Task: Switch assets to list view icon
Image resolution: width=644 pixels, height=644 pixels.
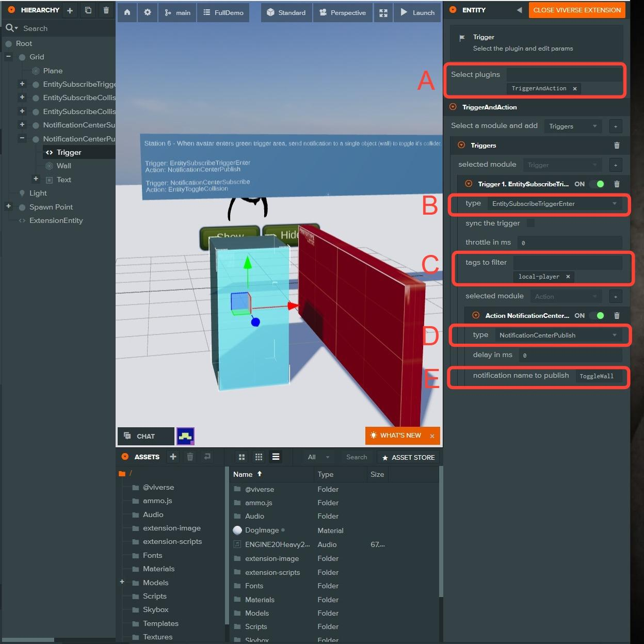Action: [x=276, y=457]
